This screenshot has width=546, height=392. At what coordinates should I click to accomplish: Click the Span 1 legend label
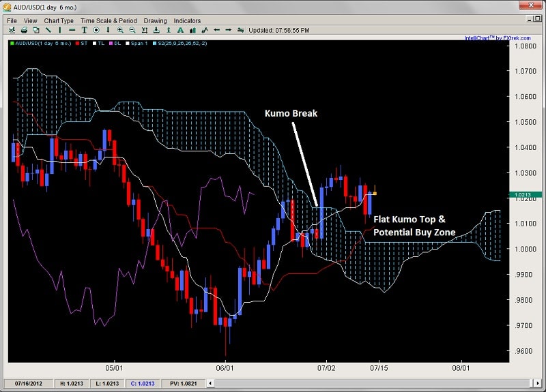click(x=139, y=44)
